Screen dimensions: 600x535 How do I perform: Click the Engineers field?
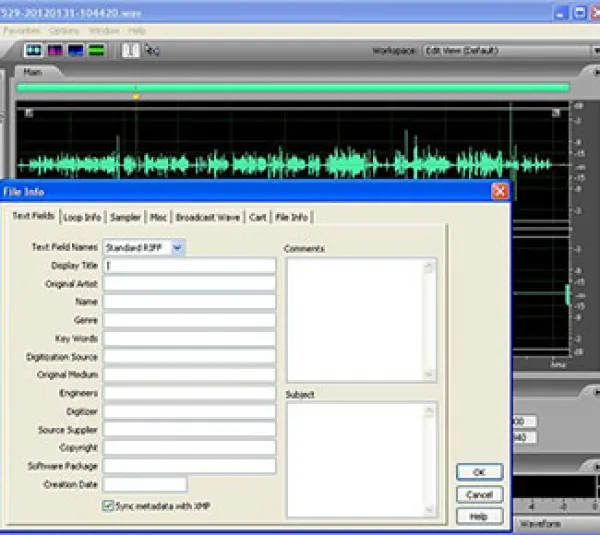point(189,393)
